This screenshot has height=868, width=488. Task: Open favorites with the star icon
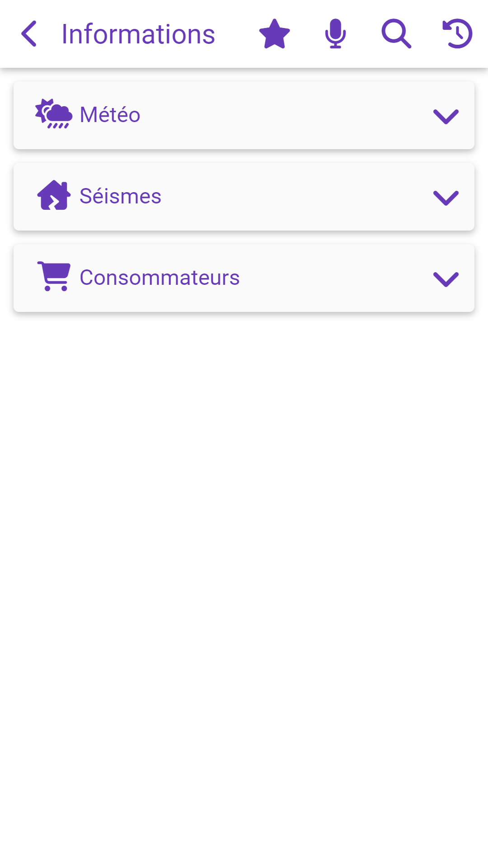274,34
